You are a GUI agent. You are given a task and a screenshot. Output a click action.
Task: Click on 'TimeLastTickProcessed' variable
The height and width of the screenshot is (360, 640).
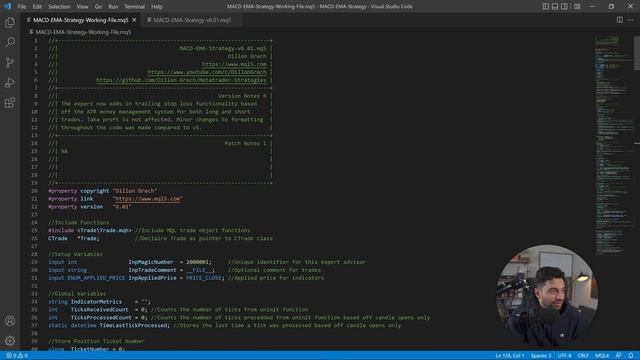pos(134,325)
